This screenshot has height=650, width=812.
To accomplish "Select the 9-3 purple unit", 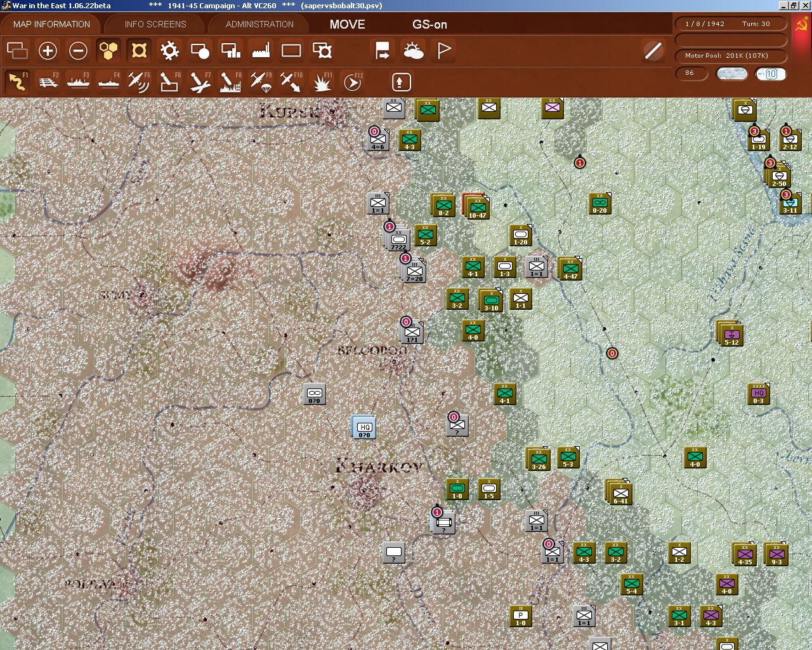I will 776,554.
